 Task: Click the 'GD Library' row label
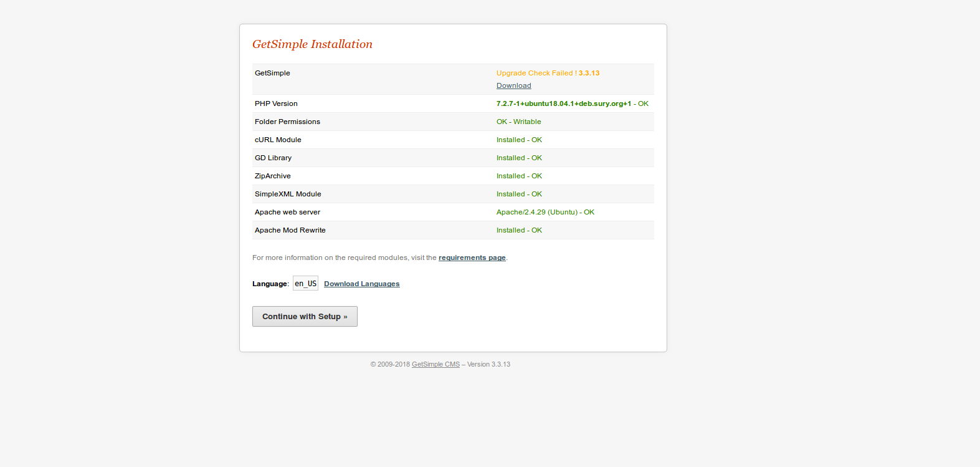click(273, 158)
